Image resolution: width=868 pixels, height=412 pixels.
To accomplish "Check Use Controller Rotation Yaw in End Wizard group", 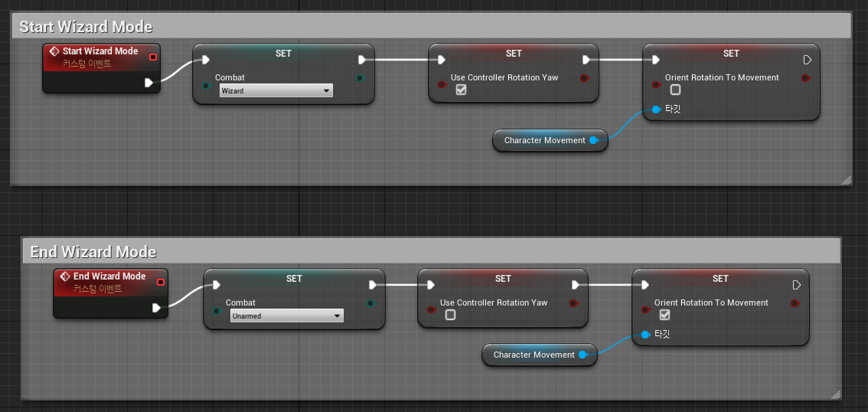I will 451,315.
